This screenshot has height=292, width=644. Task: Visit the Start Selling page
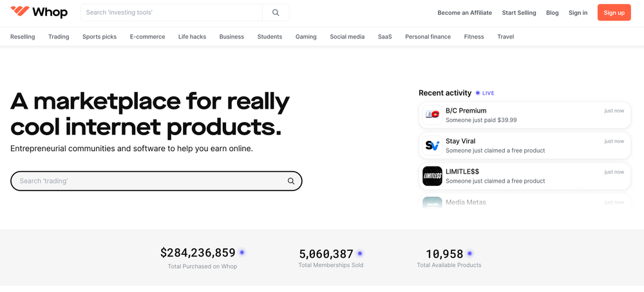518,12
